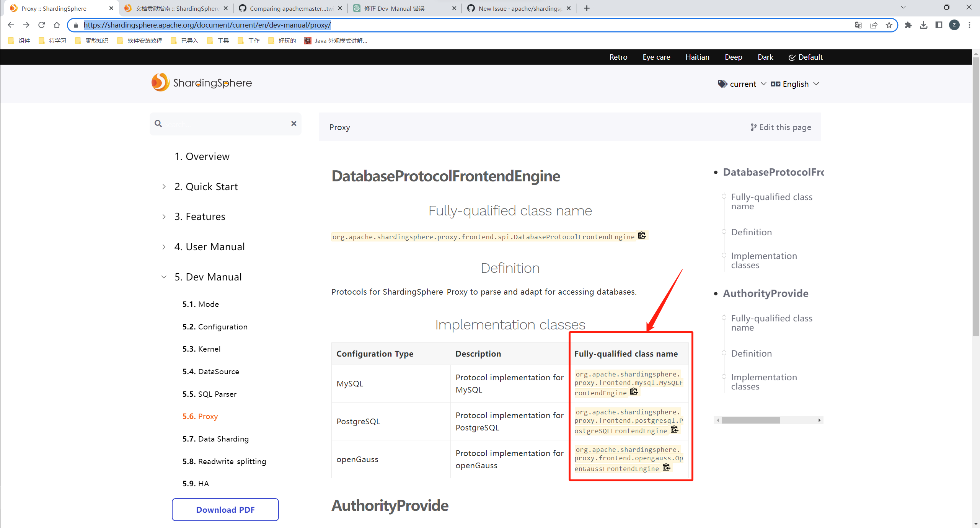Copy the PostgreSQLFrontendEngine class name

[674, 429]
